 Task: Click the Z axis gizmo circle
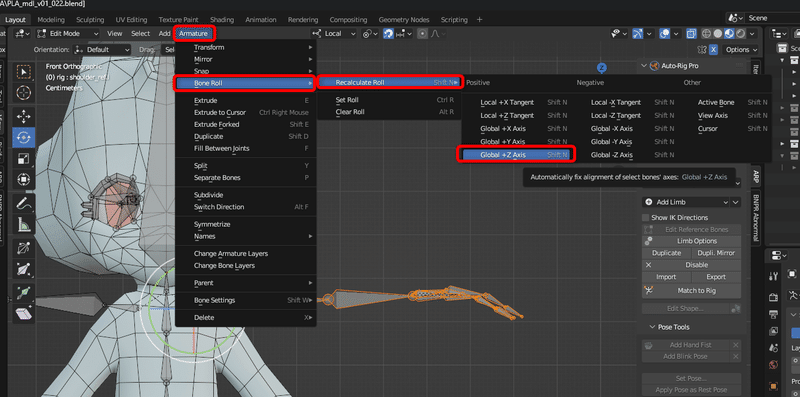point(602,67)
